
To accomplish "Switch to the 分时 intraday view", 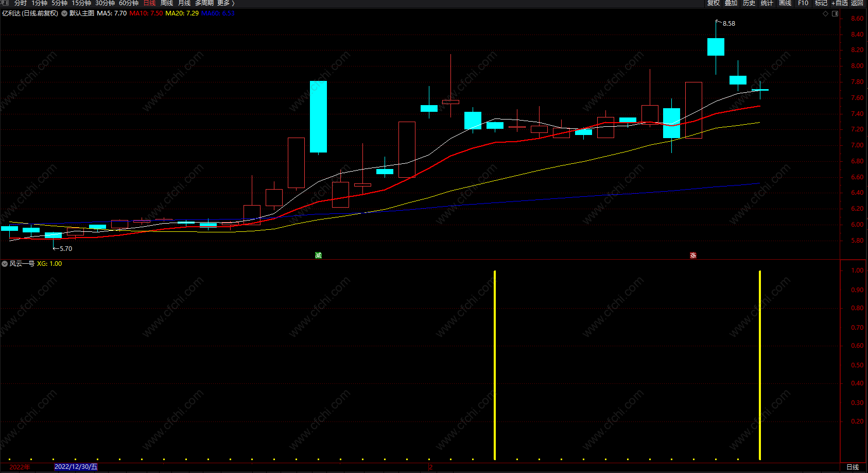I will click(21, 3).
